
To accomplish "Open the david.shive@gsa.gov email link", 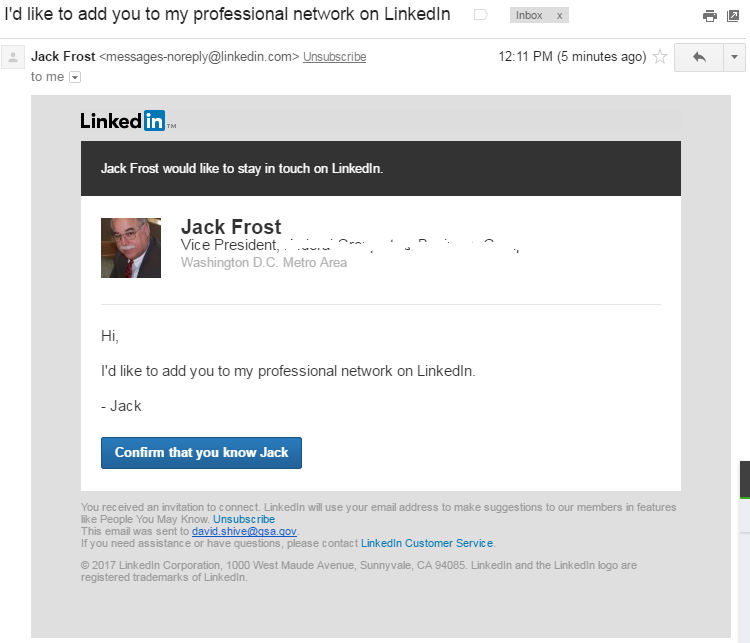I will [244, 531].
